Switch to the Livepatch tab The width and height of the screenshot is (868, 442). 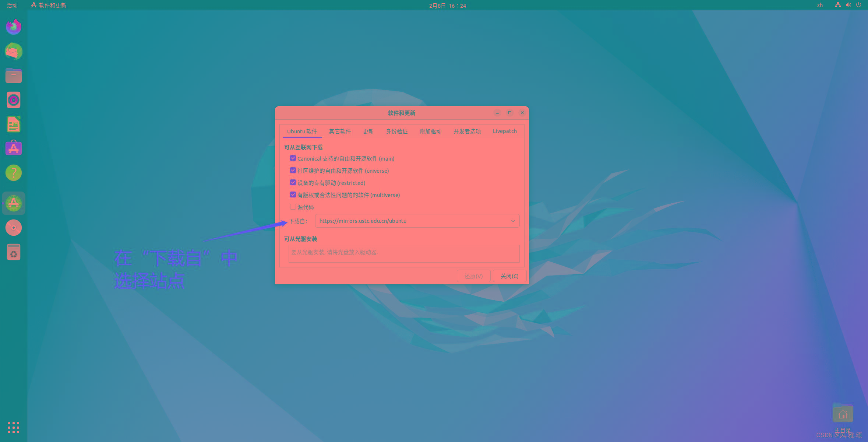tap(505, 131)
